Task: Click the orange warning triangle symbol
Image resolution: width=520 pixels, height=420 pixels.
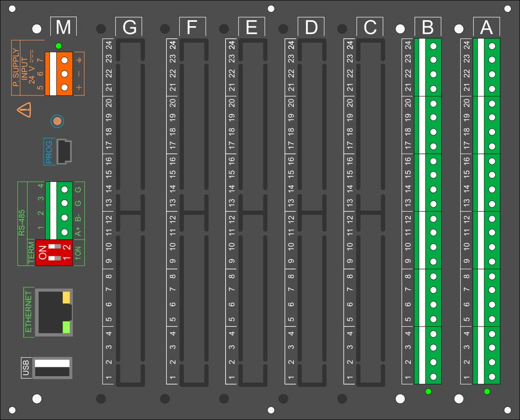Action: click(x=24, y=110)
